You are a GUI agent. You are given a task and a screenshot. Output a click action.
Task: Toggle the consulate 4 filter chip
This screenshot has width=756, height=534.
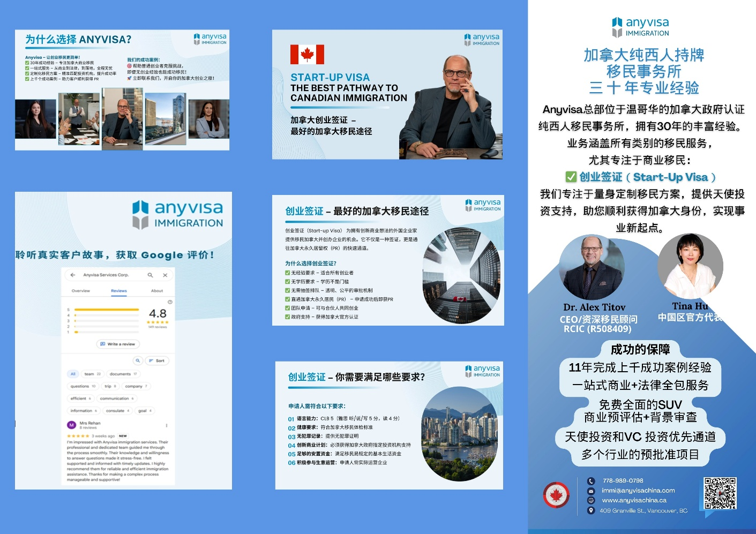pos(117,411)
